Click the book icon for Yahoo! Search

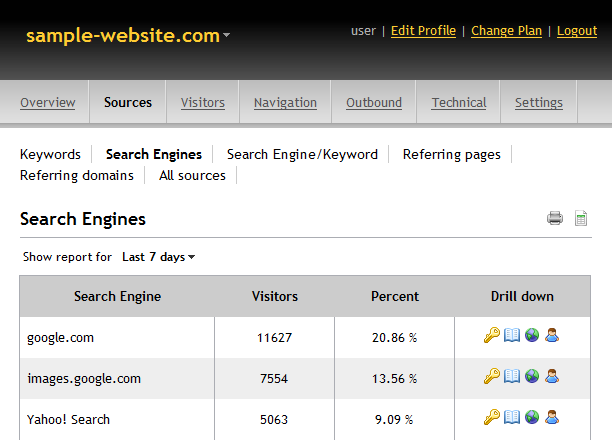[x=512, y=417]
